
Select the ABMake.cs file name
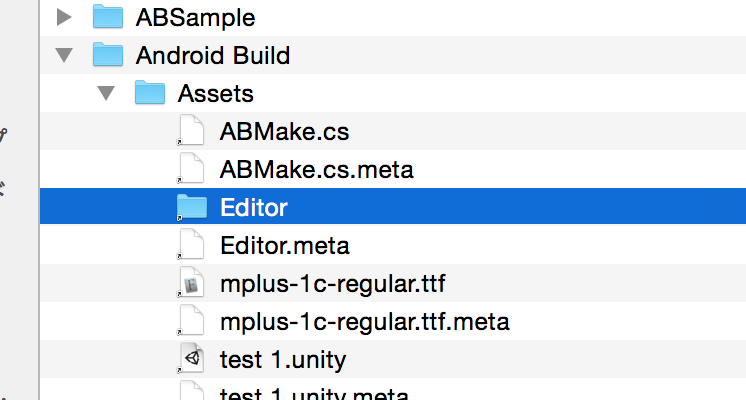pyautogui.click(x=284, y=131)
